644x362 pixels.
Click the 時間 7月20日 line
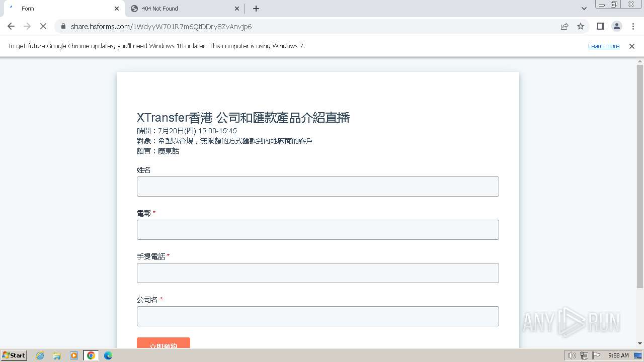[x=187, y=131]
